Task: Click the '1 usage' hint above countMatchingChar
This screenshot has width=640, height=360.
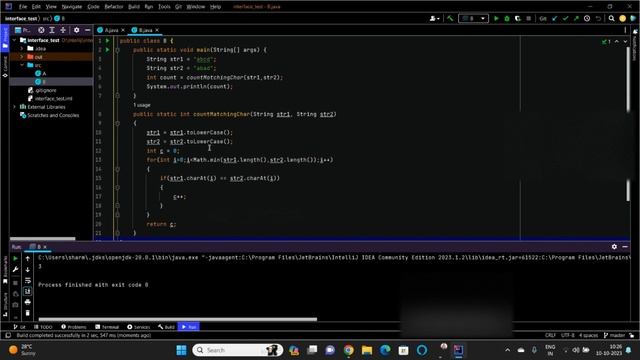Action: tap(142, 105)
